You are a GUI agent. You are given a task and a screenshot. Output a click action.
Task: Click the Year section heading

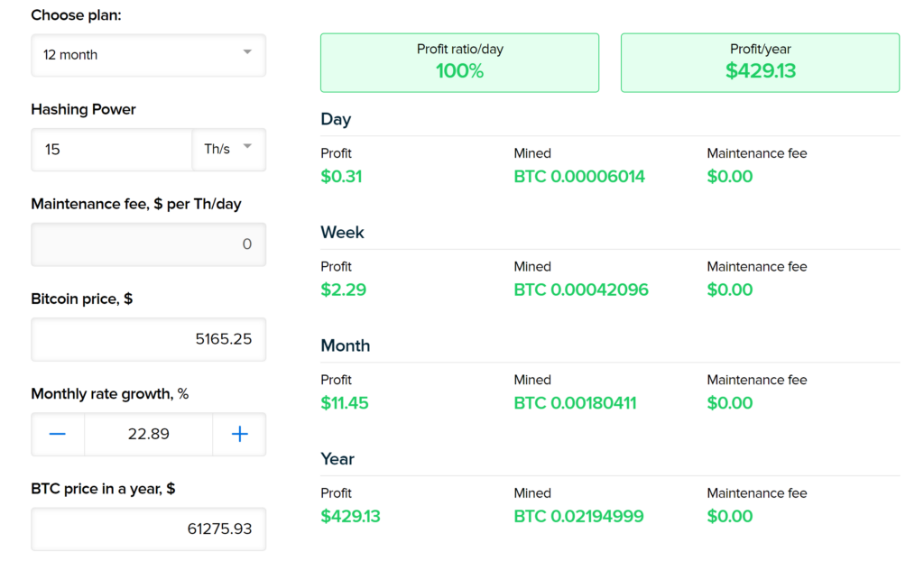tap(337, 459)
